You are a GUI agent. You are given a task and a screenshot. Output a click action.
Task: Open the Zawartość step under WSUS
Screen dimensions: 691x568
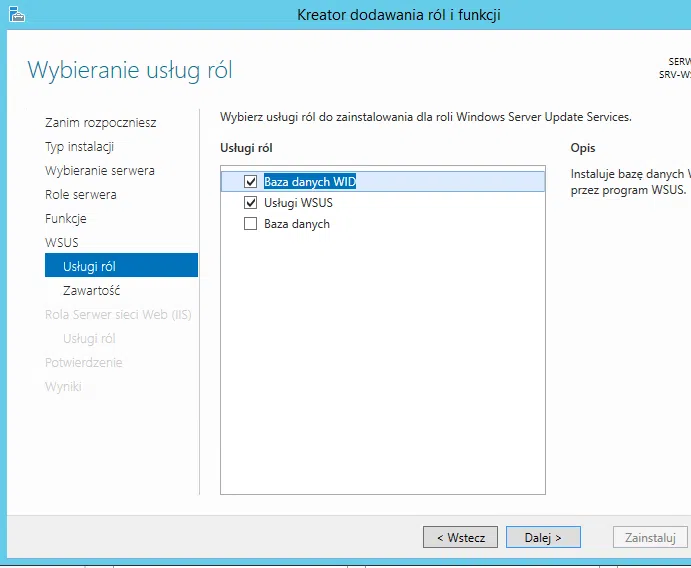pyautogui.click(x=91, y=290)
